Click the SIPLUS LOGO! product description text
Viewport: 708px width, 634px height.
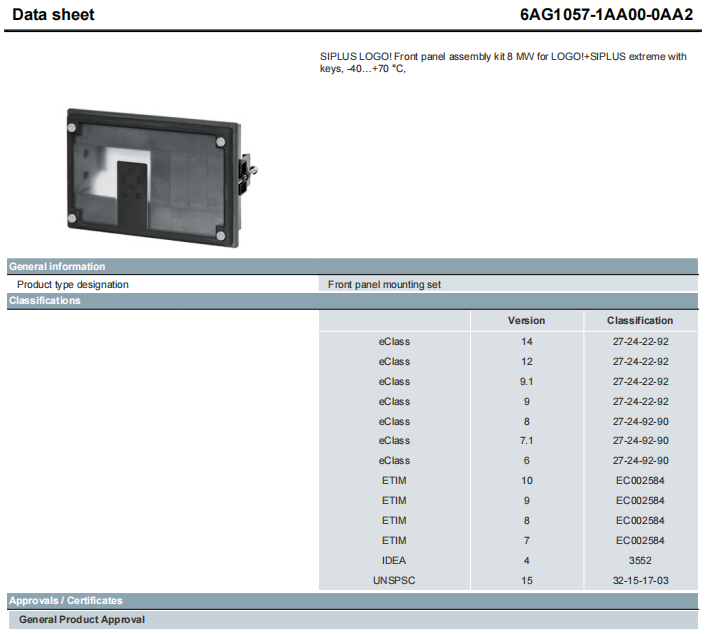496,63
